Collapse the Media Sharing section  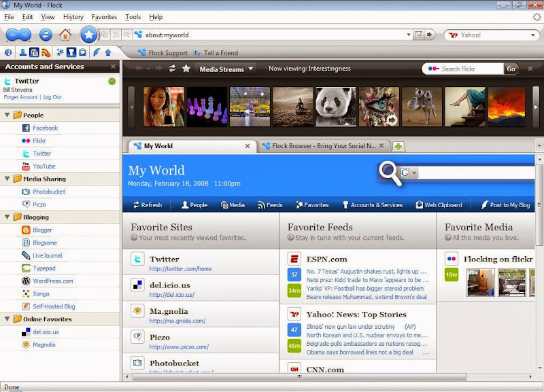(7, 179)
